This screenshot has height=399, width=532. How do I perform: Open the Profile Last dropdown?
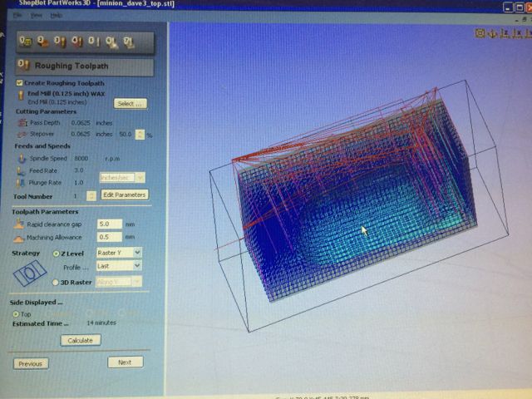tap(119, 266)
